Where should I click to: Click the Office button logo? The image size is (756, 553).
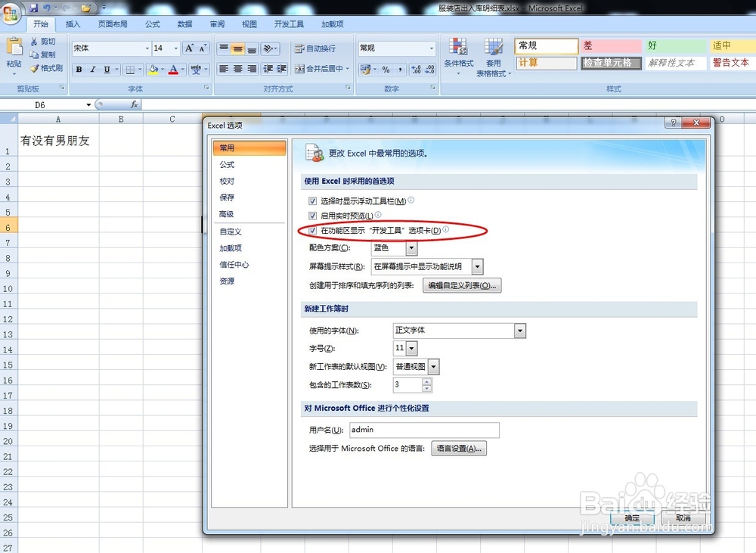tap(11, 12)
